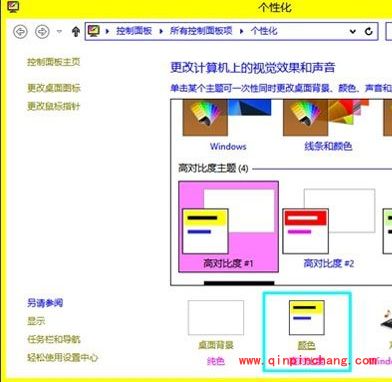This screenshot has height=382, width=392.
Task: Click 个性化 breadcrumb item
Action: click(264, 31)
